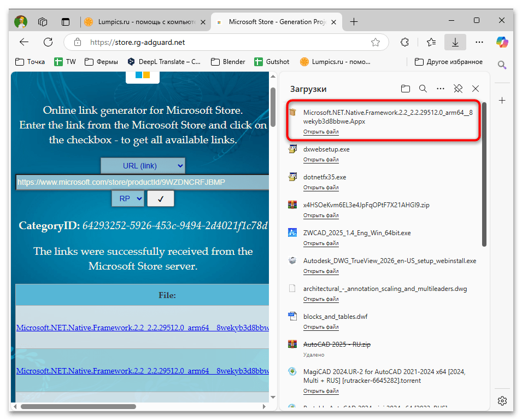522x420 pixels.
Task: Click the checkmark submit button
Action: point(161,199)
